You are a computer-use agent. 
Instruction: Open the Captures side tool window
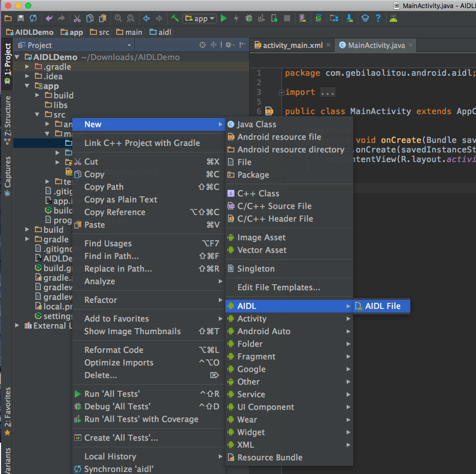pos(7,176)
